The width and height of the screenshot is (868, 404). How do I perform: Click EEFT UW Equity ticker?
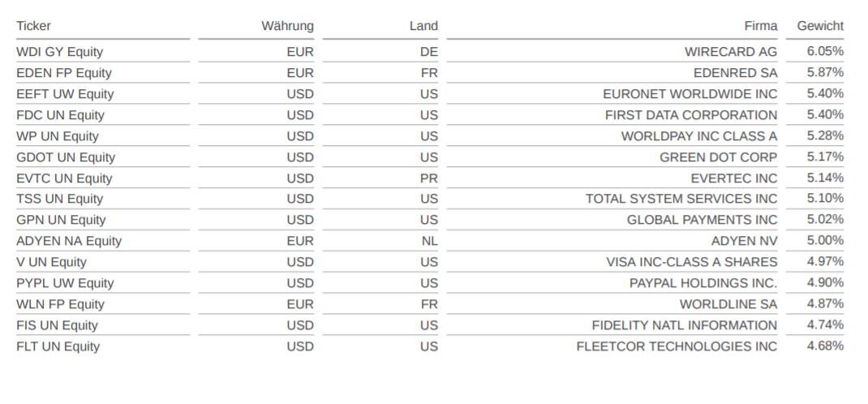[x=66, y=94]
